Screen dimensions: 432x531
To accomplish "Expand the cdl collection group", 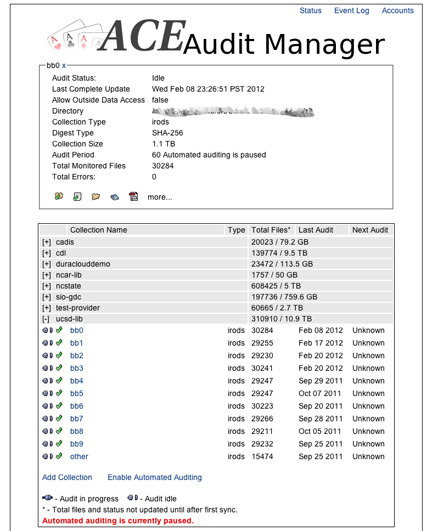I will [46, 253].
